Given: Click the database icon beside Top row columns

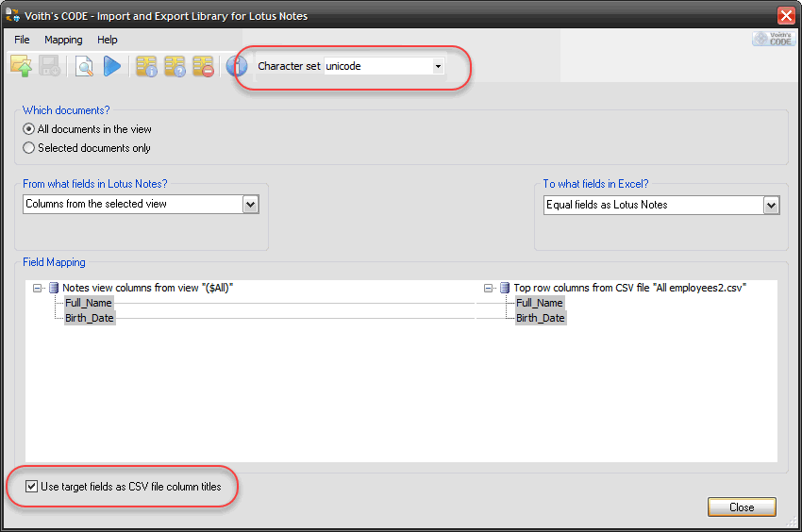Looking at the screenshot, I should (x=505, y=288).
